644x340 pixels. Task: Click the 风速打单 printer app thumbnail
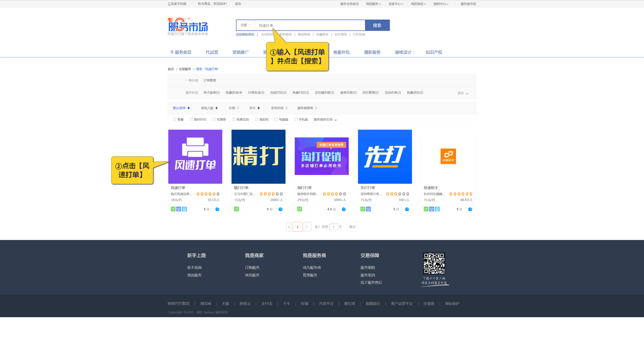[195, 156]
